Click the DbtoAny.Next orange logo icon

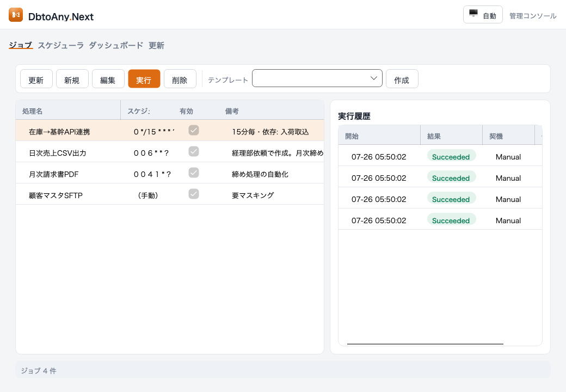[x=16, y=15]
